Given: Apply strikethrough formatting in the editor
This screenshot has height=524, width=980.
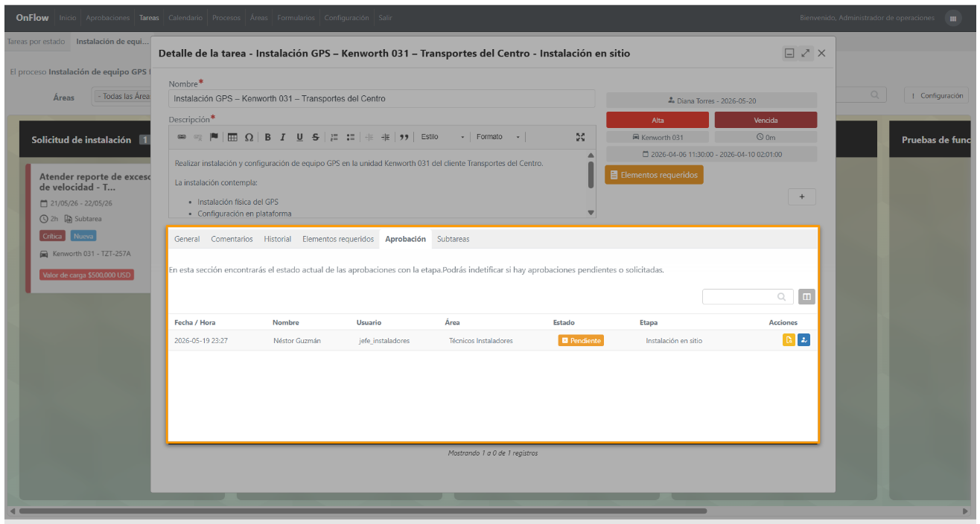Looking at the screenshot, I should (x=316, y=137).
